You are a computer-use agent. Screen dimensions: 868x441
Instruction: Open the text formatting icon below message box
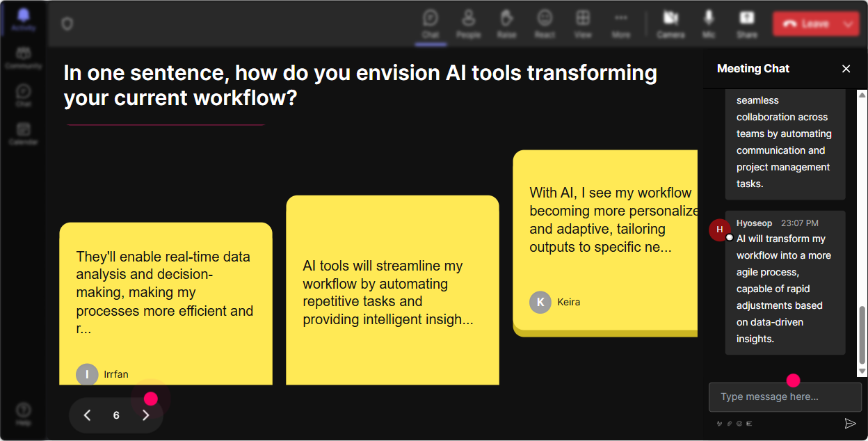pyautogui.click(x=719, y=423)
